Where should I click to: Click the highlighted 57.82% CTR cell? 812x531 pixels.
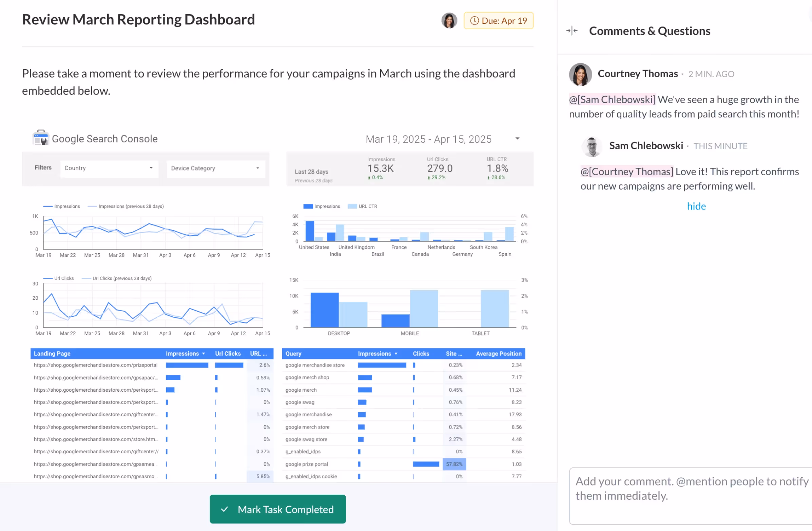pos(454,464)
